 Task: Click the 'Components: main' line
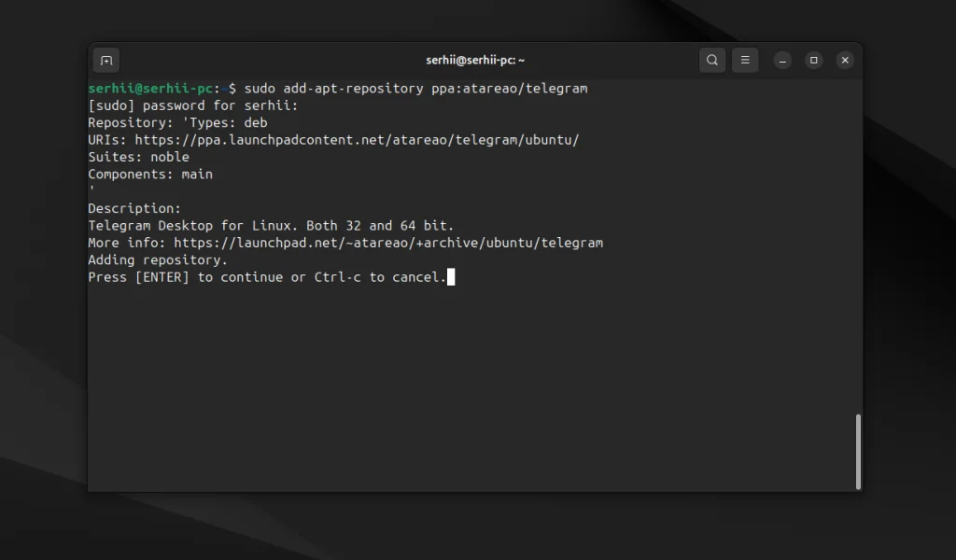[x=150, y=175]
